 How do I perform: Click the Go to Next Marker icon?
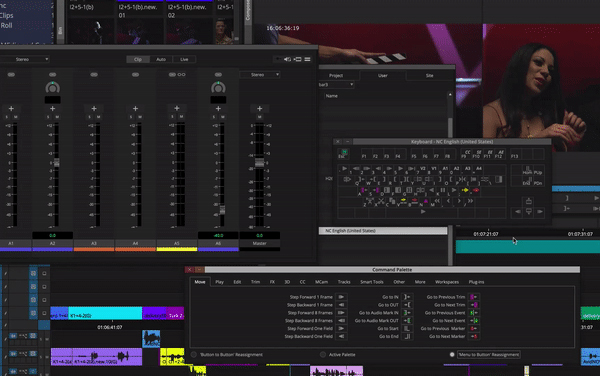click(x=474, y=337)
